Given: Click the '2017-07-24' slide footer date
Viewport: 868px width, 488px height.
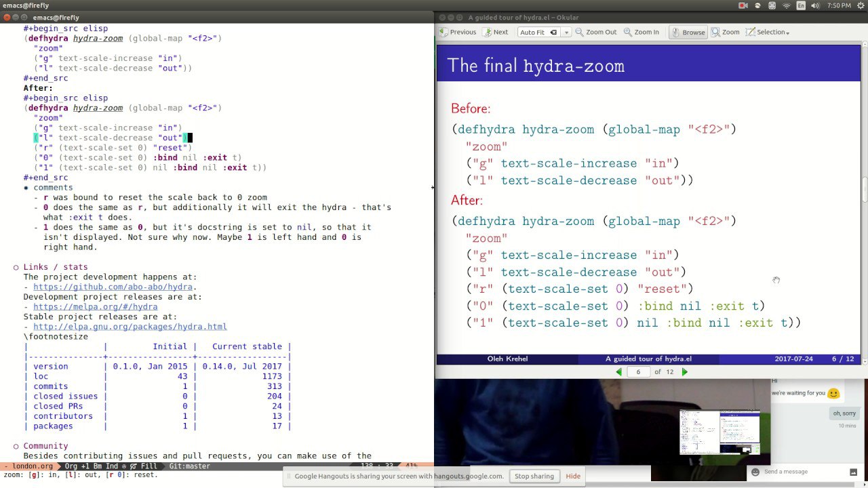Looking at the screenshot, I should click(x=793, y=359).
